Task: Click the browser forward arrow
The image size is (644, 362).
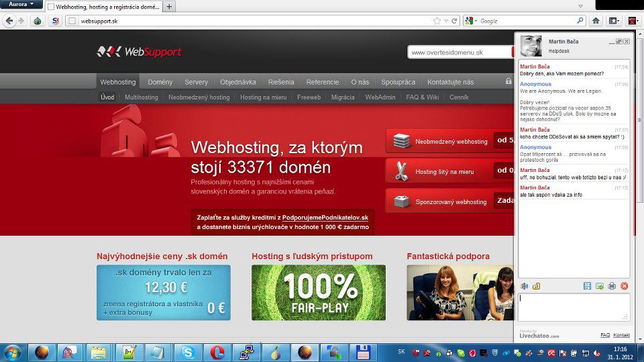Action: (21, 21)
